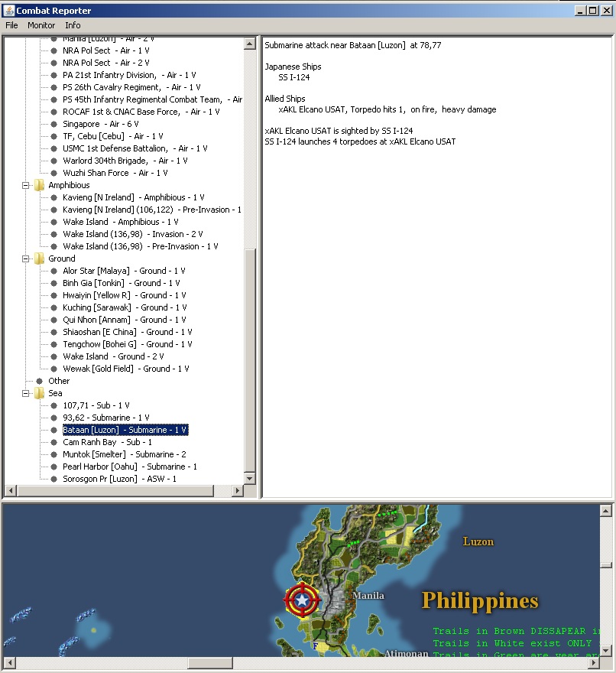Select PS 45th Infantry Regimental Combat Team
Screen dimensions: 616x673
coord(152,99)
